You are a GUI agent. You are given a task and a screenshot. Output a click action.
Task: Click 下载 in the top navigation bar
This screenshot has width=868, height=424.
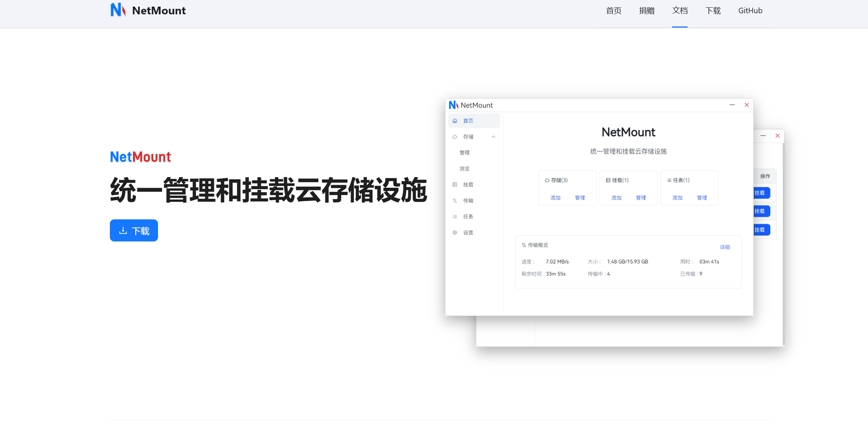click(x=713, y=11)
